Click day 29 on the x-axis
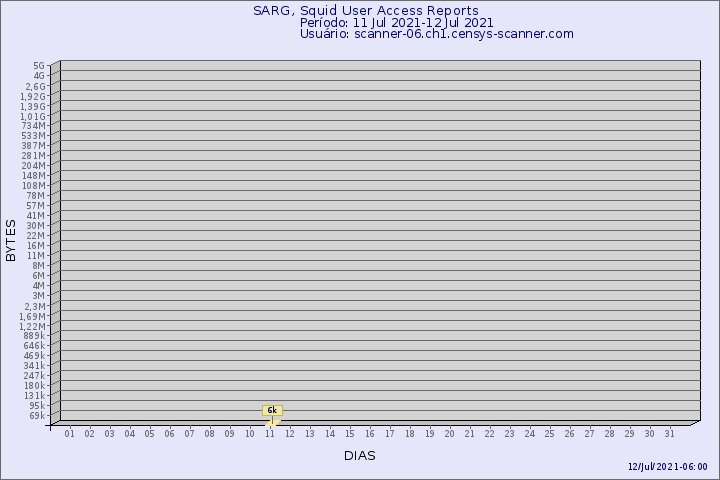Image resolution: width=720 pixels, height=480 pixels. point(629,434)
